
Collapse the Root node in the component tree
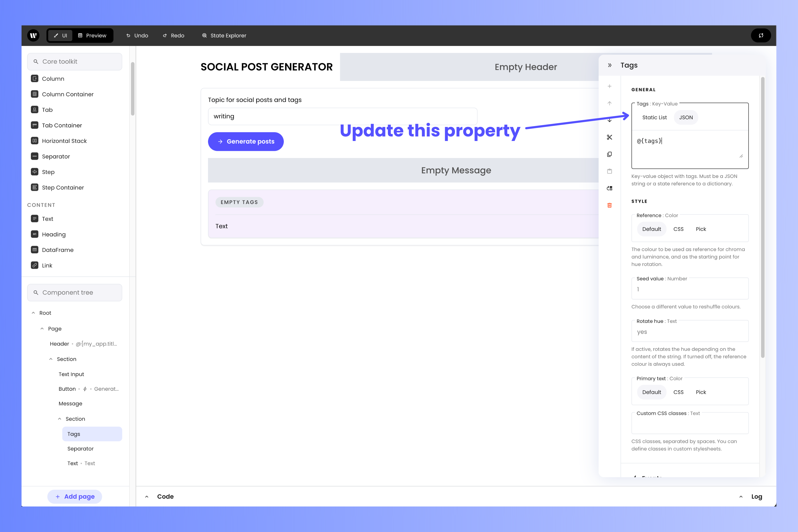point(33,313)
